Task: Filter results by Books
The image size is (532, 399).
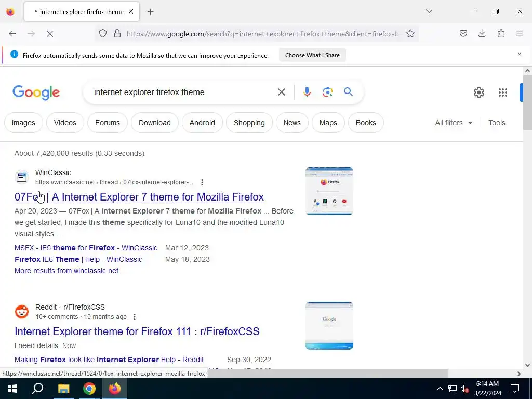Action: 366,123
